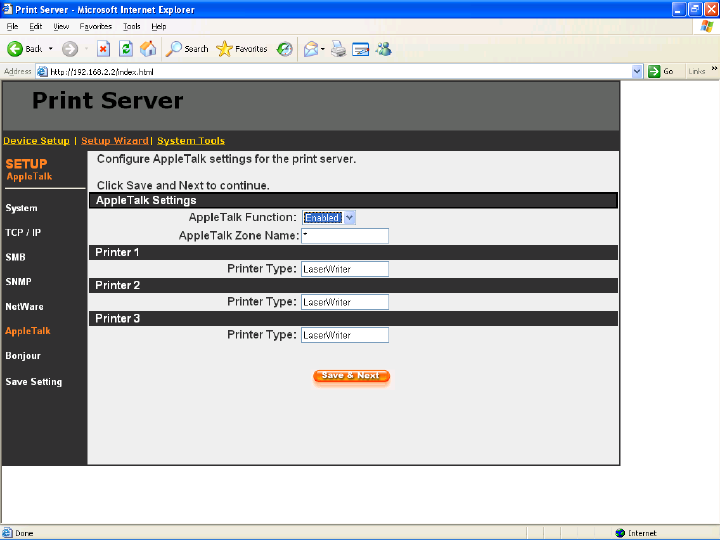Screen dimensions: 720x540
Task: Click the green Go arrow button
Action: 654,71
